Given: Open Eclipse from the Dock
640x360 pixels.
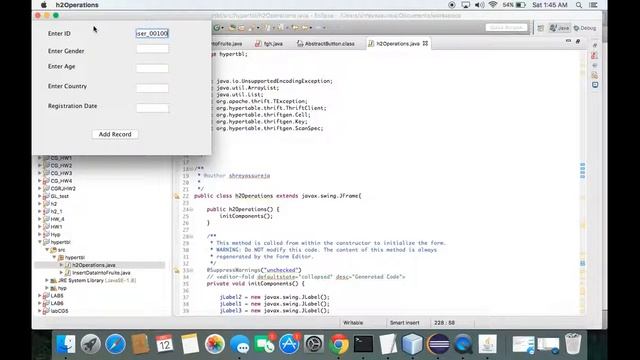Looking at the screenshot, I should pos(438,344).
